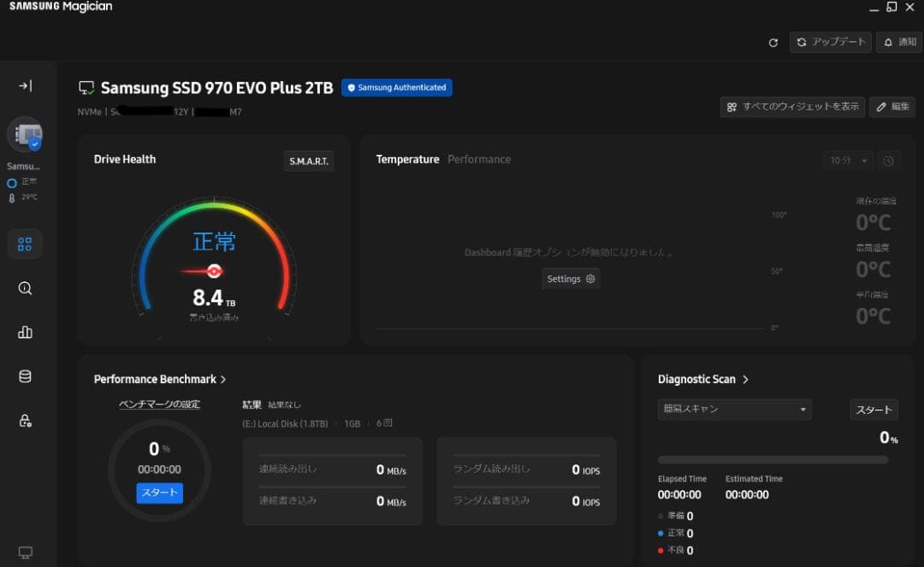
Task: Click the 不良 bad sector count entry
Action: click(675, 551)
